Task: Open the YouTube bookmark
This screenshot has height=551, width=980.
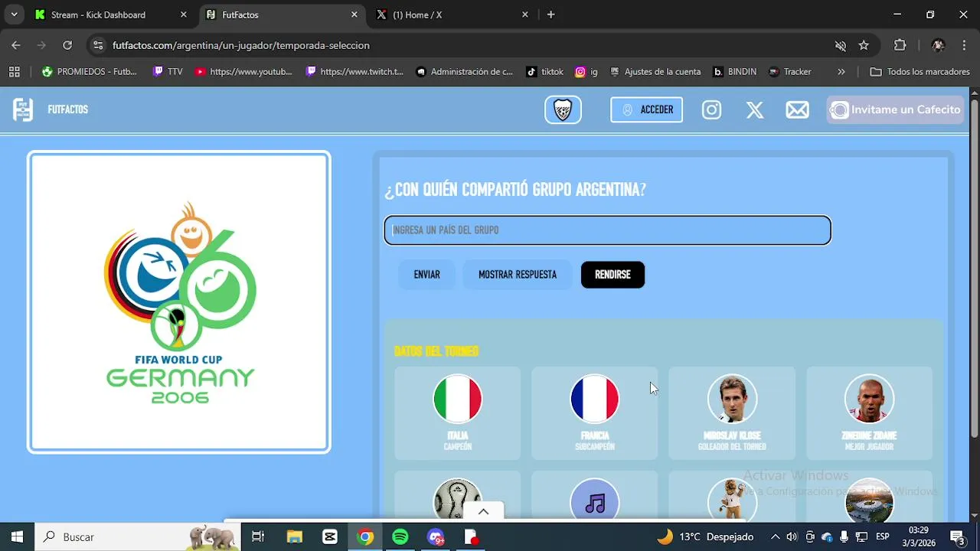Action: [x=243, y=71]
